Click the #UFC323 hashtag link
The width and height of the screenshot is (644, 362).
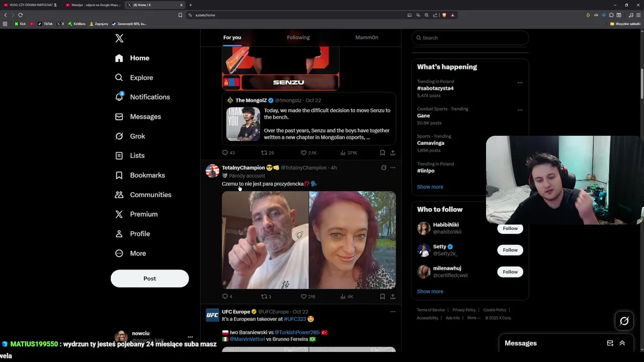pyautogui.click(x=295, y=319)
